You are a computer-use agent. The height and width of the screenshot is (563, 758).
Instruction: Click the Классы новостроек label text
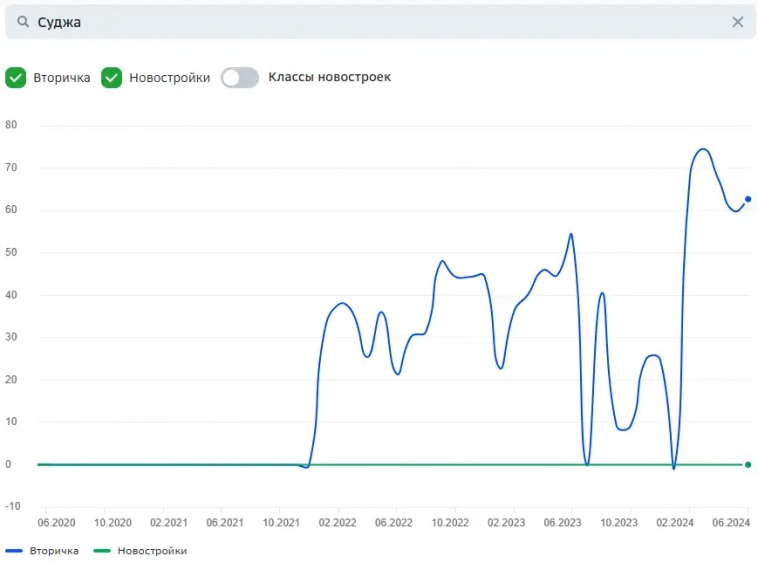pos(330,78)
